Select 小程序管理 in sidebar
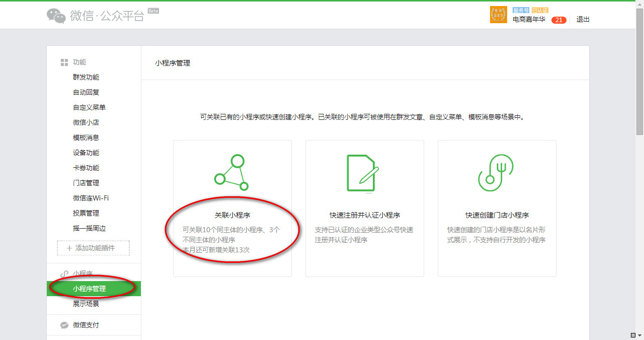The width and height of the screenshot is (644, 340). [x=94, y=289]
